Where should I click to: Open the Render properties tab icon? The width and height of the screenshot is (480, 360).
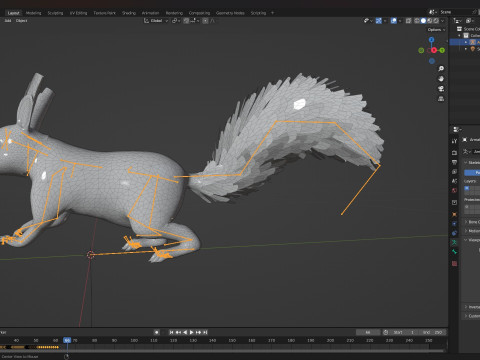[x=454, y=153]
